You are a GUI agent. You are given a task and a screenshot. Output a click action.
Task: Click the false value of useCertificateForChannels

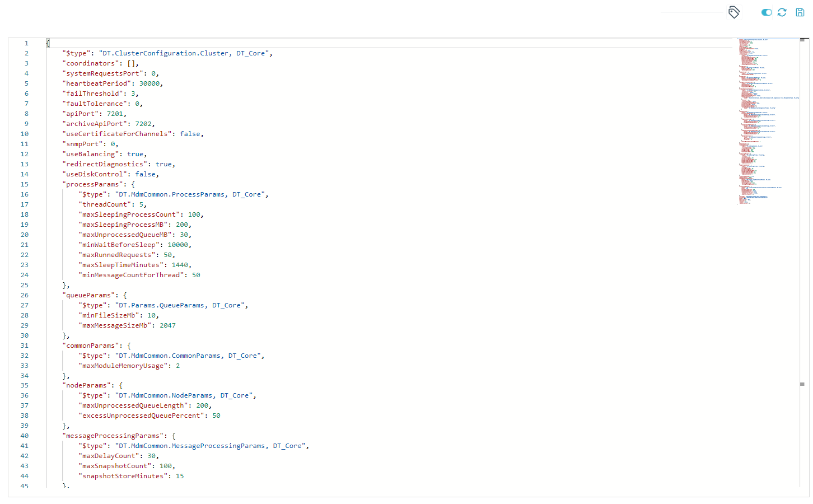coord(190,134)
